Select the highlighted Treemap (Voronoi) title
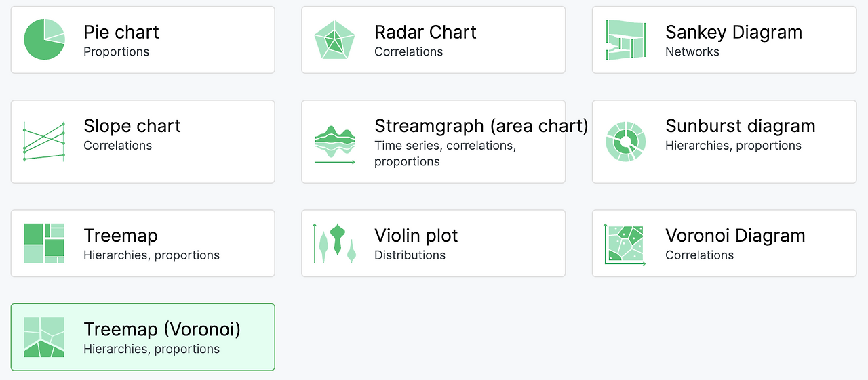 tap(162, 329)
